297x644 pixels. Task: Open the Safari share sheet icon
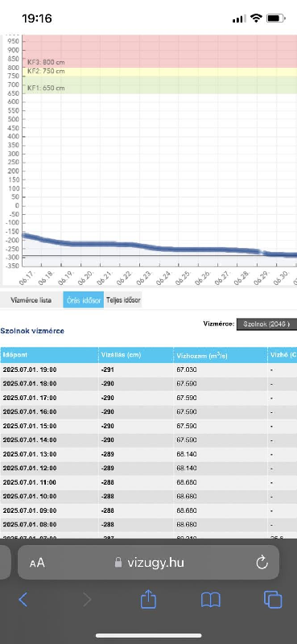pyautogui.click(x=148, y=598)
